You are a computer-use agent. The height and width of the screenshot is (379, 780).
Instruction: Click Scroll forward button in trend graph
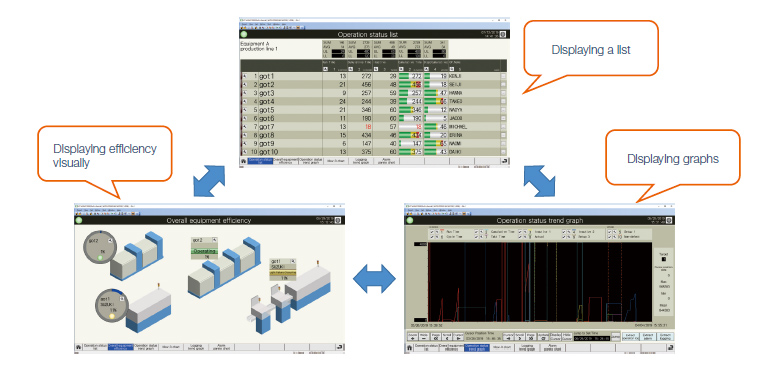tap(520, 337)
